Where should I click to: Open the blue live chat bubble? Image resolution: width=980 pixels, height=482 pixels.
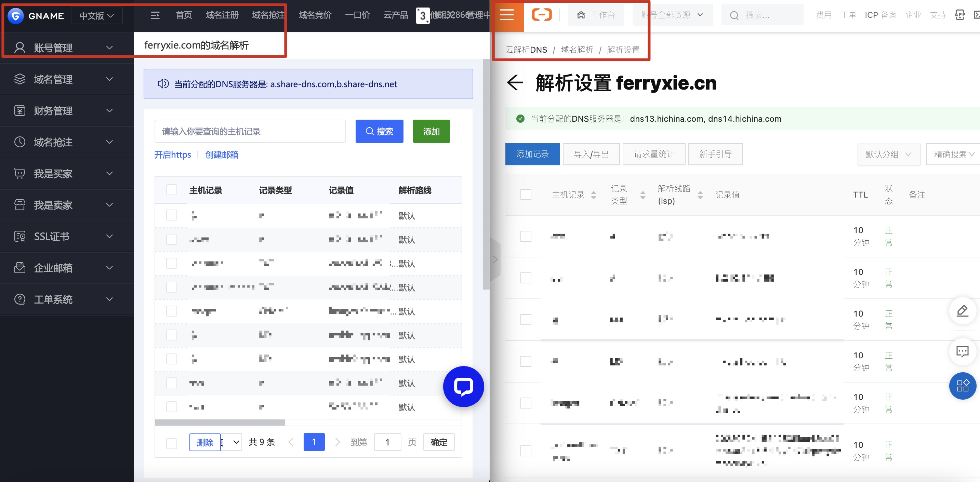tap(463, 387)
